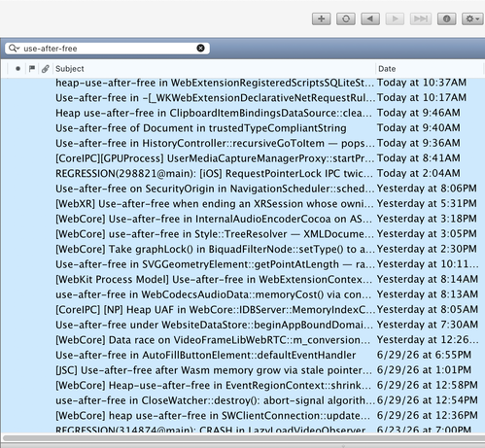
Task: Select '[CoreIPC] [NP] Heap UAF in WebCore::IDBServer' row
Action: pos(242,309)
